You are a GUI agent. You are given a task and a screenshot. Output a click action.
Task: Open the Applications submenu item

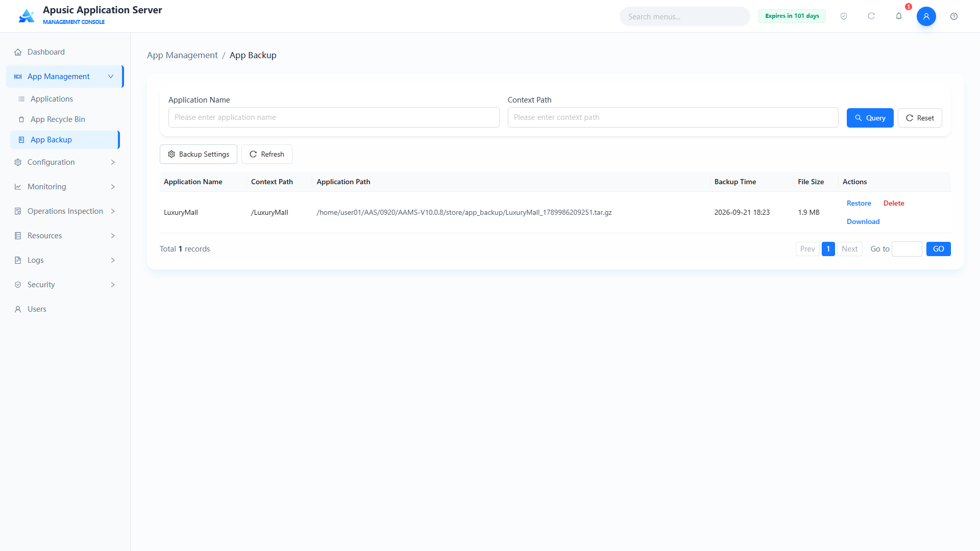[65, 99]
